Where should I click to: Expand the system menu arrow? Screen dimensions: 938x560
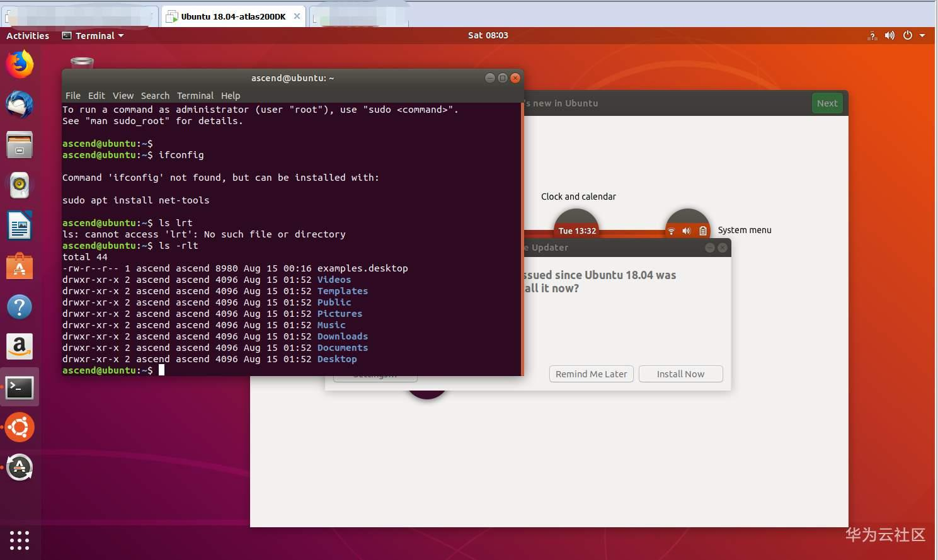tap(922, 36)
